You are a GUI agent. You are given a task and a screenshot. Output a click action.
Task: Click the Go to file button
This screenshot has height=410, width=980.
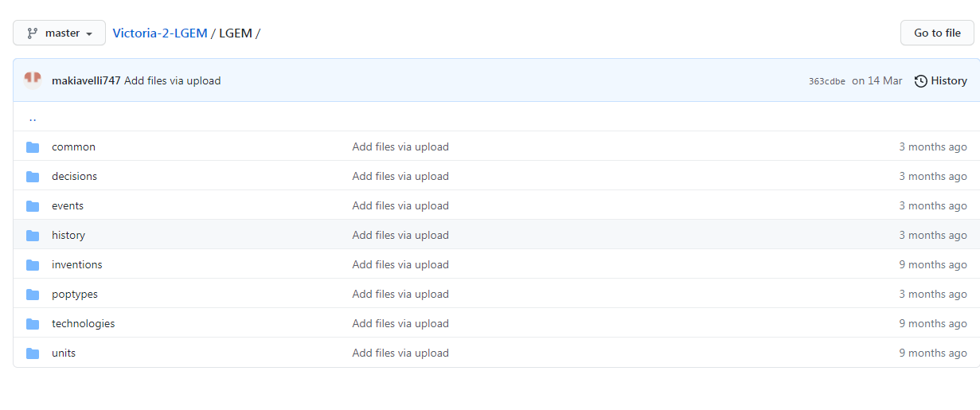pyautogui.click(x=937, y=33)
